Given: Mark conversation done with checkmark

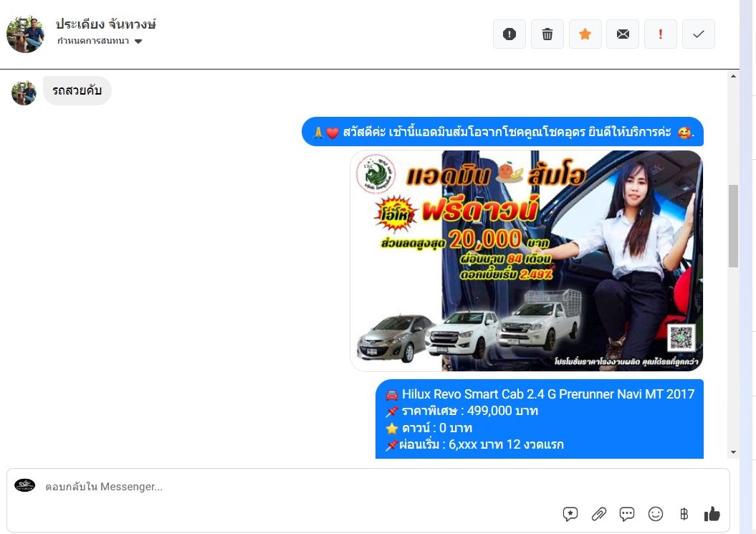Looking at the screenshot, I should pyautogui.click(x=699, y=34).
